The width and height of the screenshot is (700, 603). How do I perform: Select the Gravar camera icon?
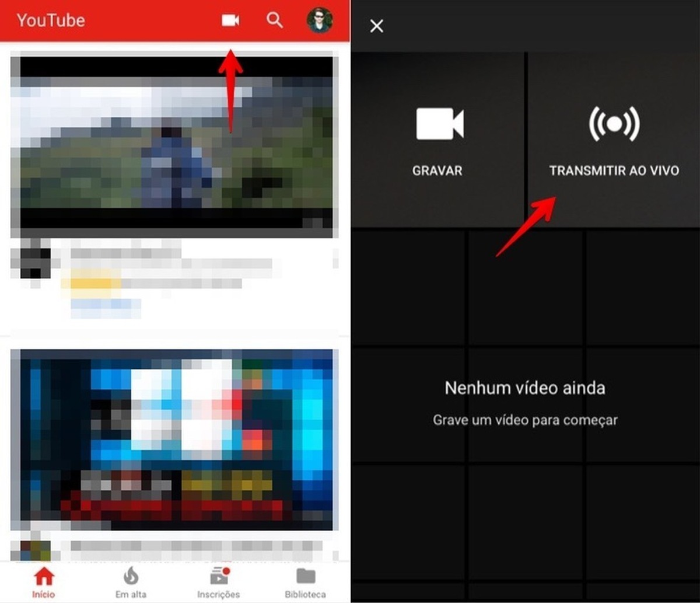(x=440, y=124)
